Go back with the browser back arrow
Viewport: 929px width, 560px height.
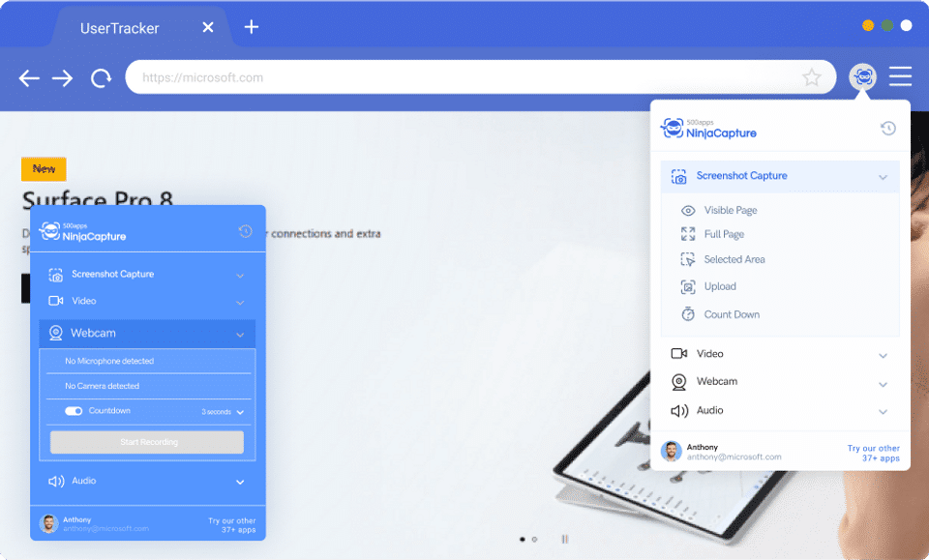tap(28, 77)
